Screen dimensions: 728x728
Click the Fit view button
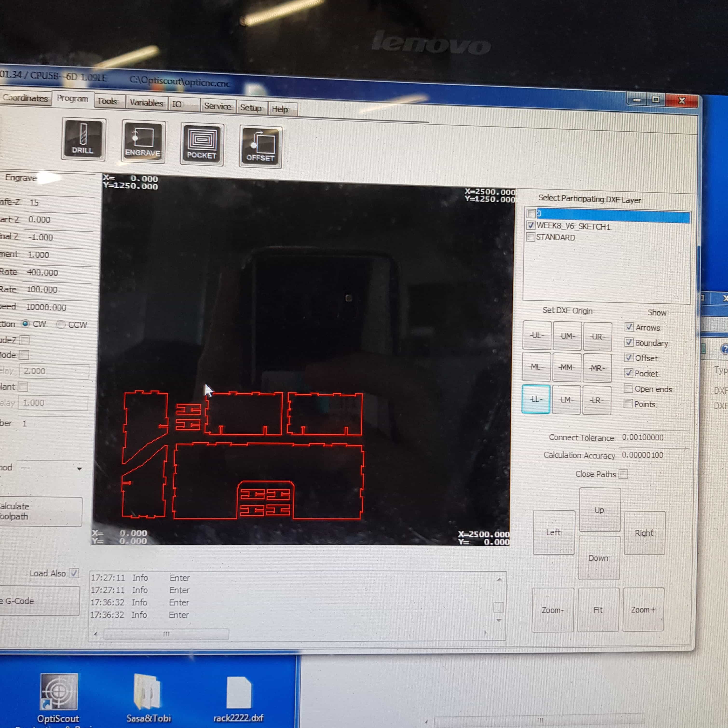pyautogui.click(x=598, y=609)
